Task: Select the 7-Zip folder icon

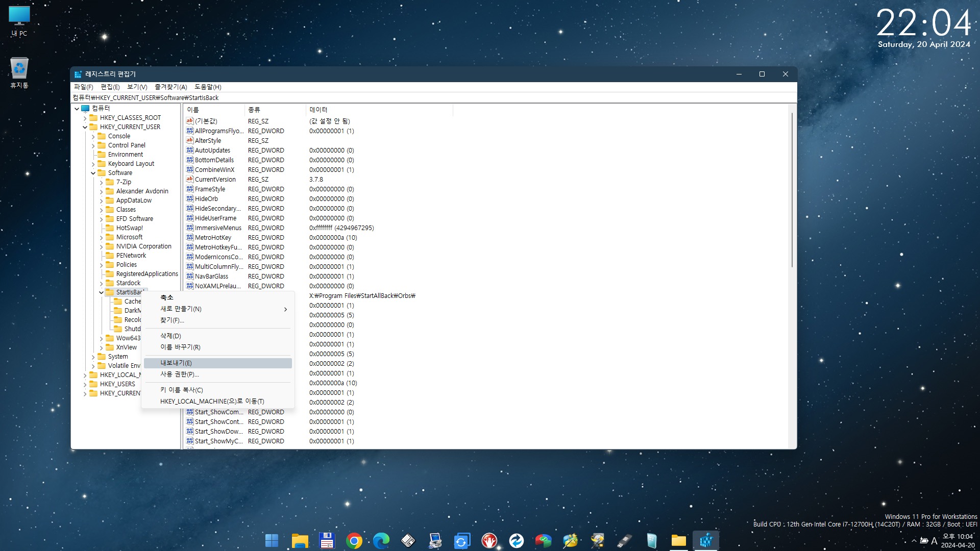Action: click(x=110, y=182)
